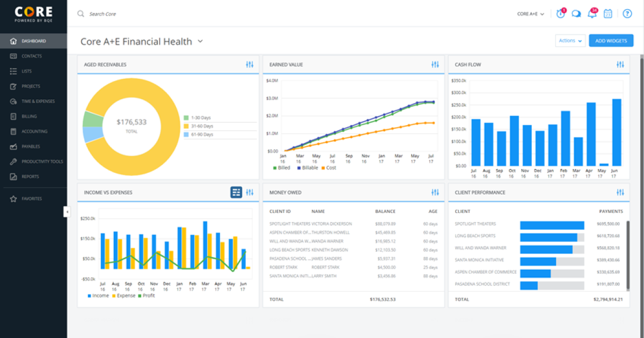
Task: Toggle the 31-60 Days legend entry
Action: pyautogui.click(x=199, y=126)
